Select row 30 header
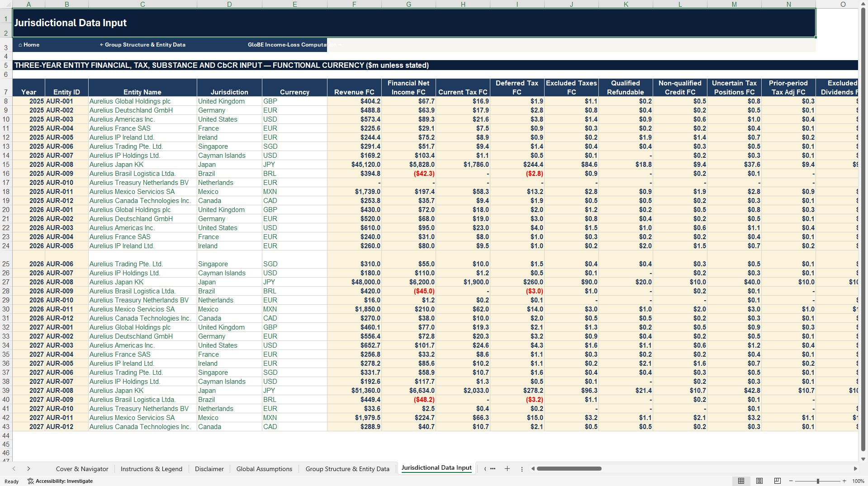The height and width of the screenshot is (486, 868). [6, 309]
